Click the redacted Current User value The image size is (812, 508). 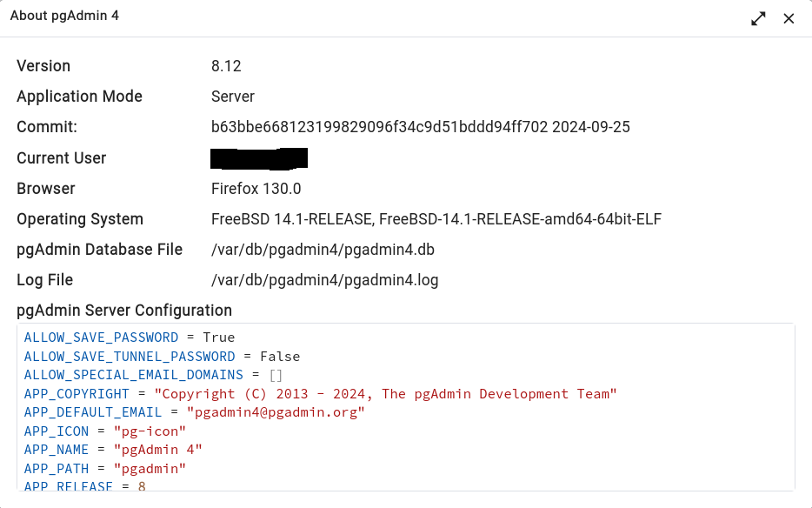(260, 158)
